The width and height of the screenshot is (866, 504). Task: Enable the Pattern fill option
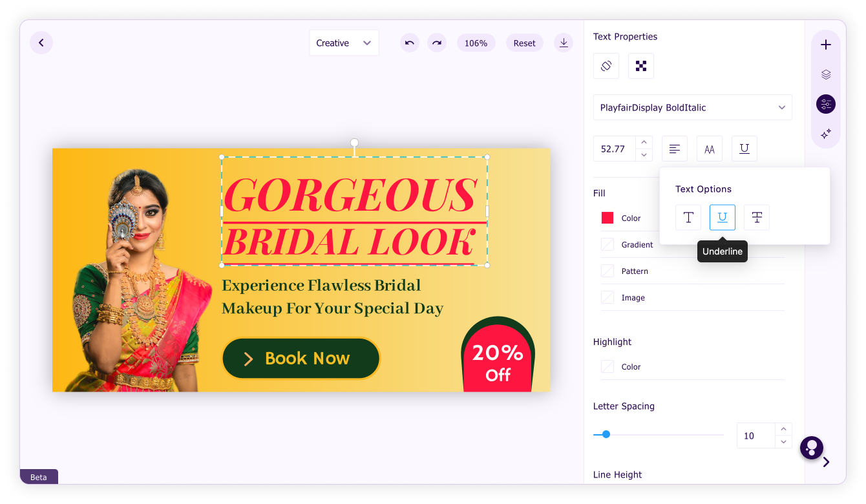click(x=607, y=271)
